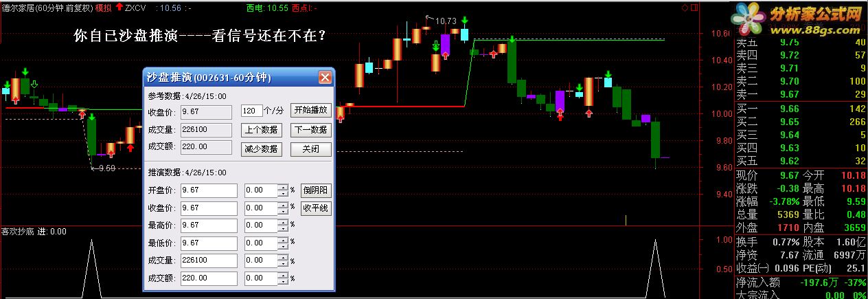Select the 卖三 9.71 order book row

pyautogui.click(x=801, y=67)
